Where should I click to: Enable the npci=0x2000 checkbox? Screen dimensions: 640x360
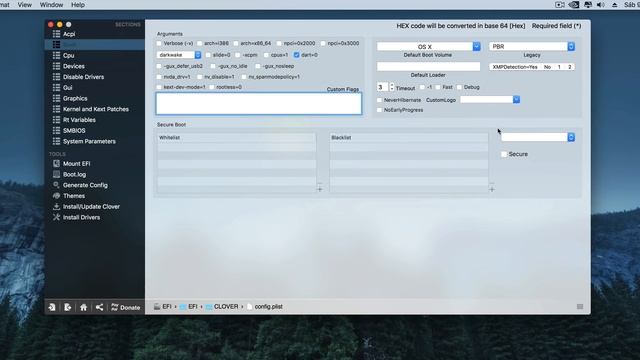[x=279, y=43]
